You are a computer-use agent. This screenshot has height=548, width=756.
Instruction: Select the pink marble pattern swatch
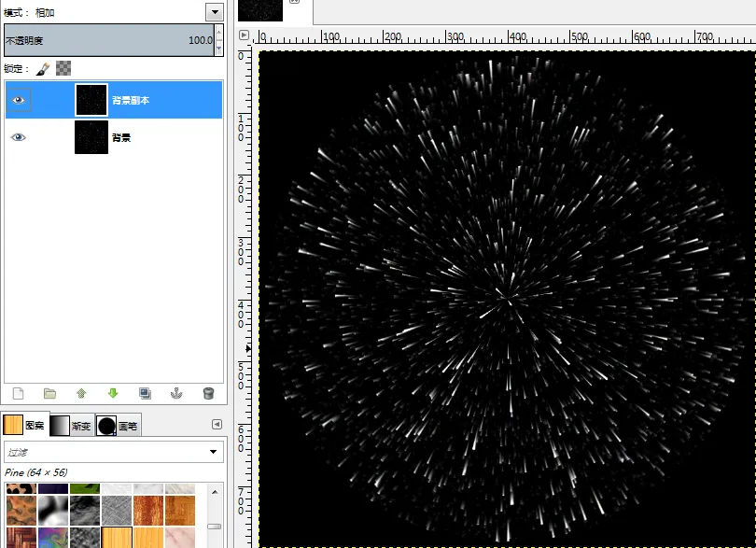(180, 538)
